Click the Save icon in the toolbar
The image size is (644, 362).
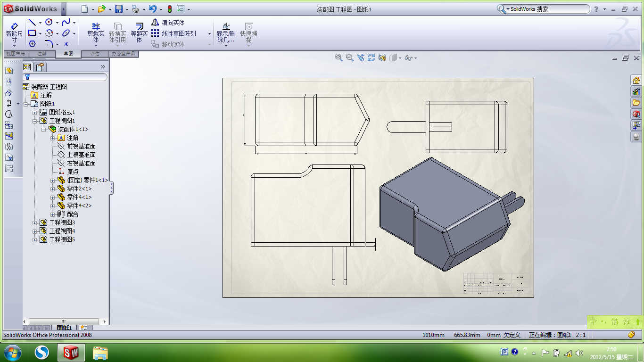pos(119,9)
